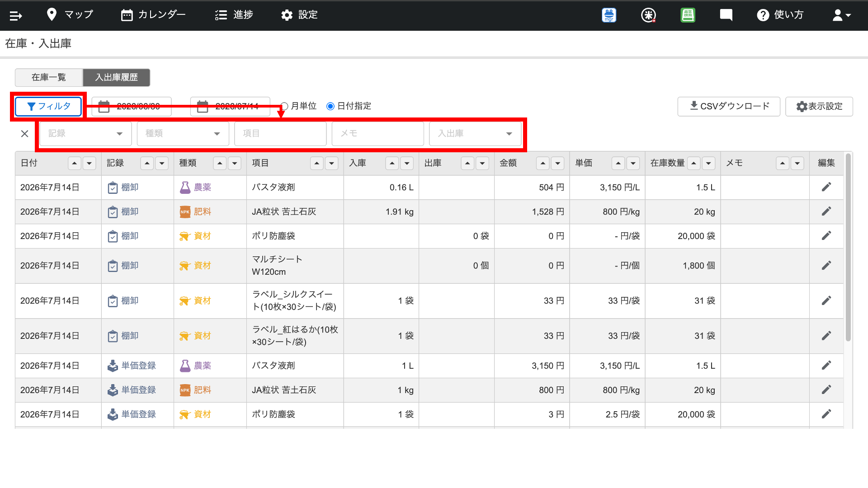Click the メモ filter input field
The image size is (868, 488).
(x=378, y=134)
